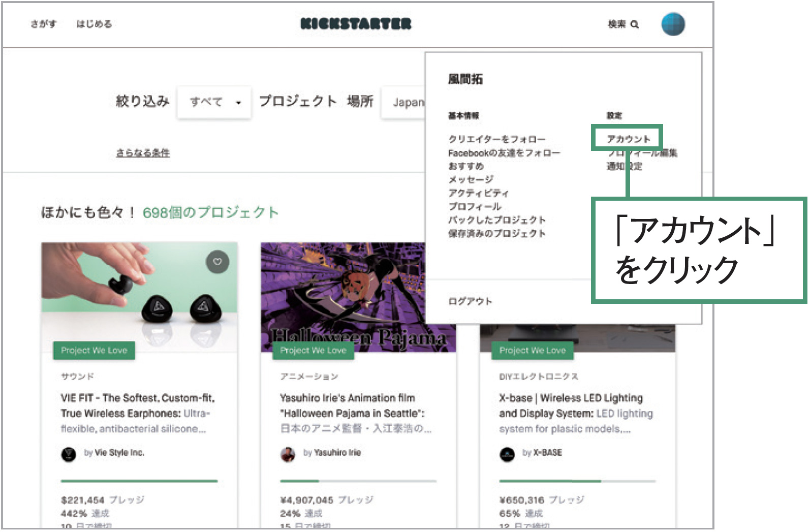Open X-BASE creator avatar
The width and height of the screenshot is (811, 532).
click(x=507, y=454)
